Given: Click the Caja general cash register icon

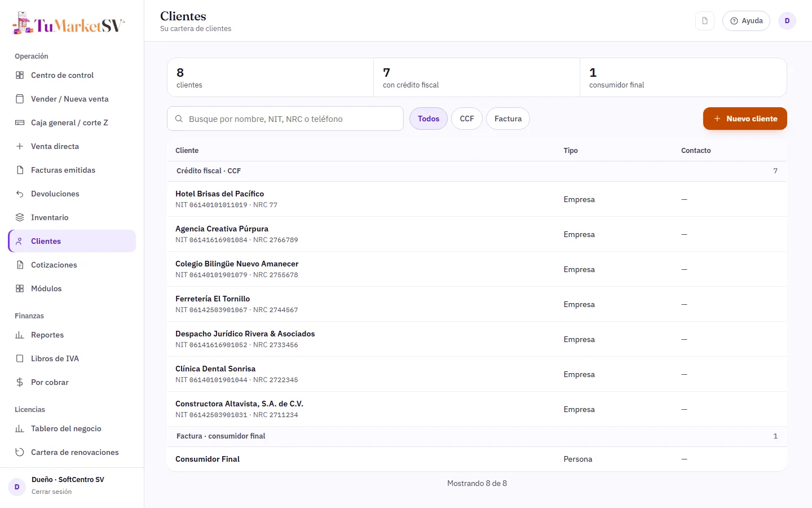Looking at the screenshot, I should [x=20, y=122].
